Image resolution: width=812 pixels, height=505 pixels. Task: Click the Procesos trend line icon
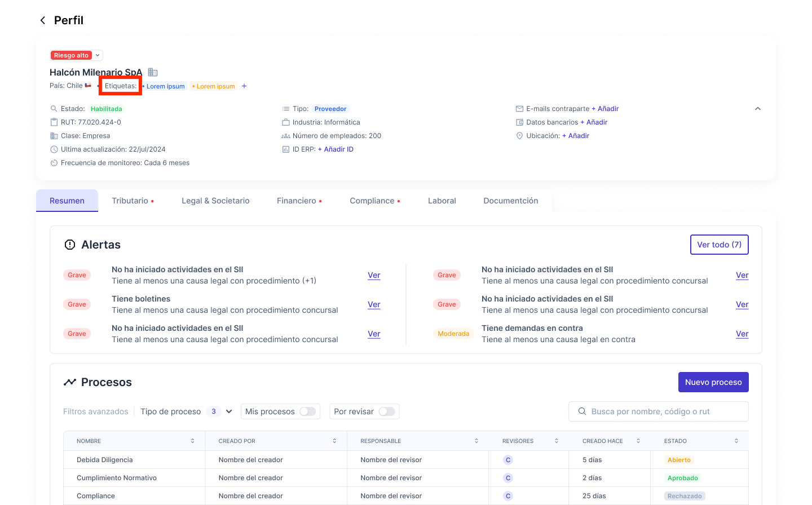(70, 382)
